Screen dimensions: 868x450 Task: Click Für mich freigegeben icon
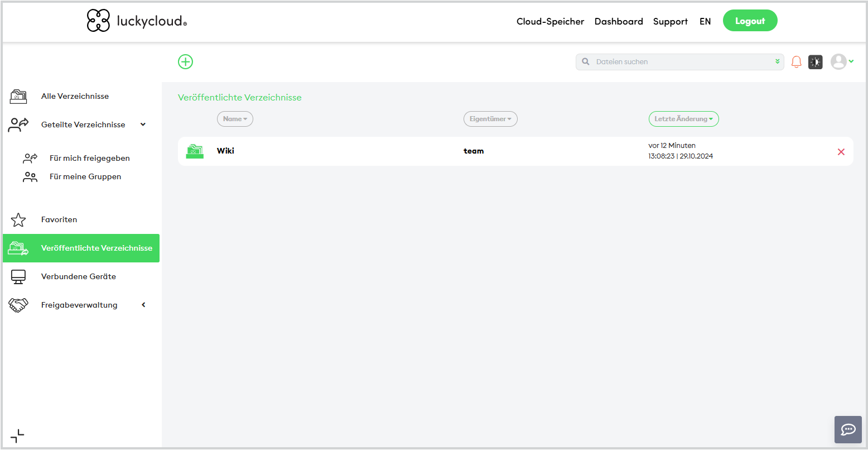tap(30, 158)
